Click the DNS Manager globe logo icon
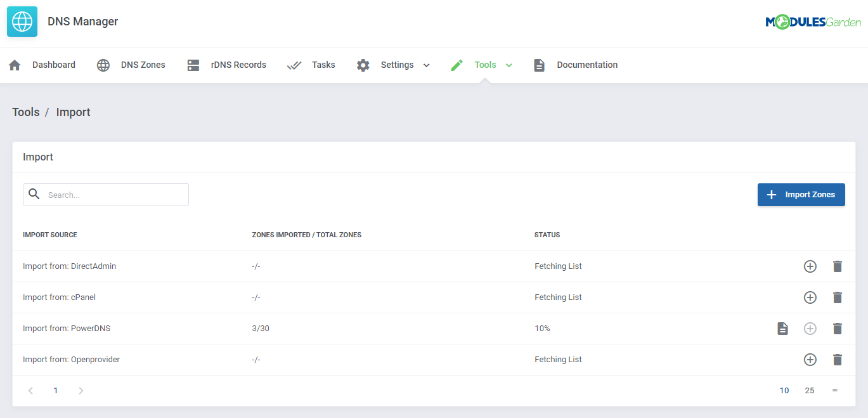This screenshot has height=418, width=868. pyautogui.click(x=22, y=21)
